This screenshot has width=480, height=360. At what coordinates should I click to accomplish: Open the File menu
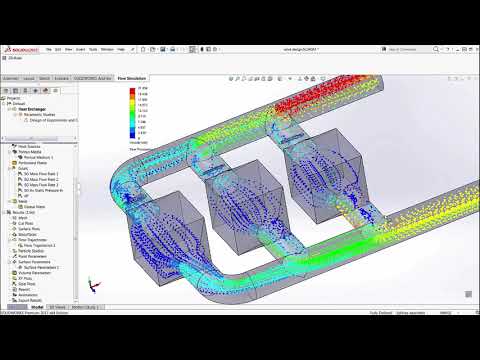tap(49, 49)
